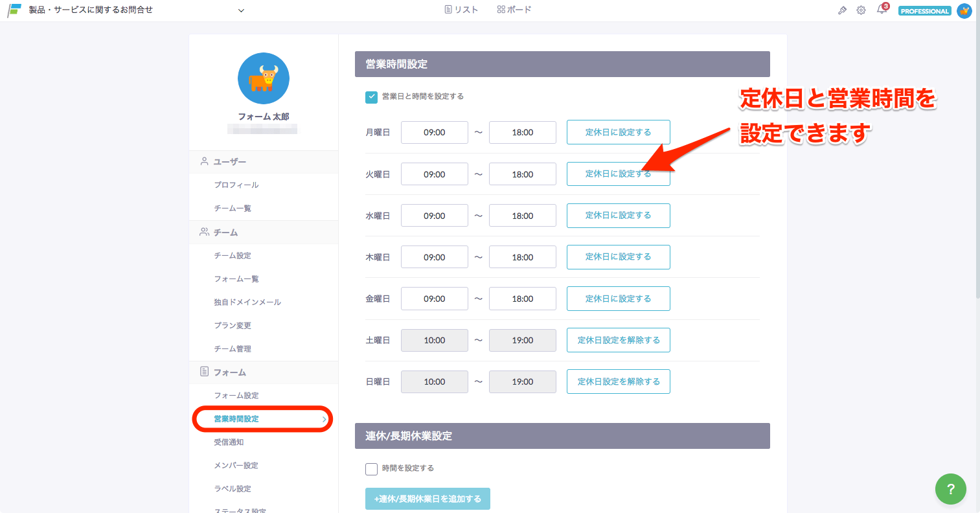The width and height of the screenshot is (980, 513).
Task: Expand the form title dropdown at top left
Action: tap(240, 10)
